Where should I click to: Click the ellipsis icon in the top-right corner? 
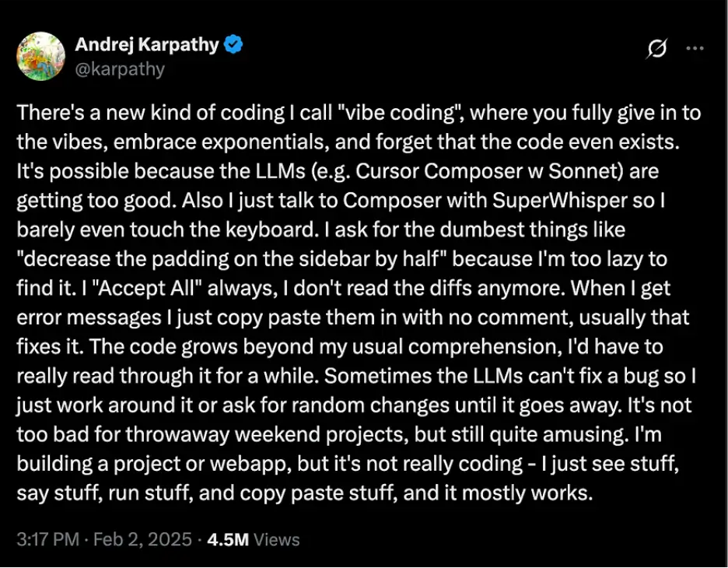(695, 48)
